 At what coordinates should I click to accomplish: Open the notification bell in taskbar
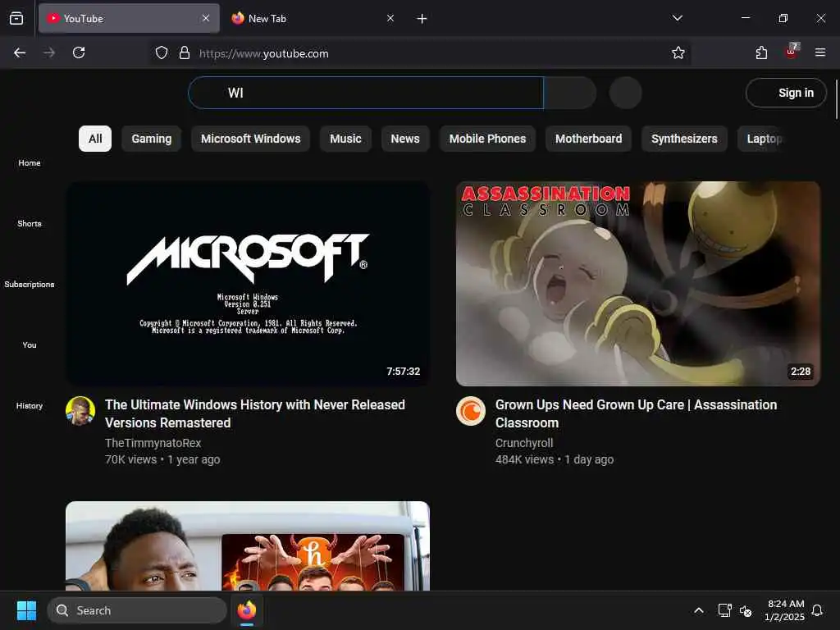pos(818,610)
